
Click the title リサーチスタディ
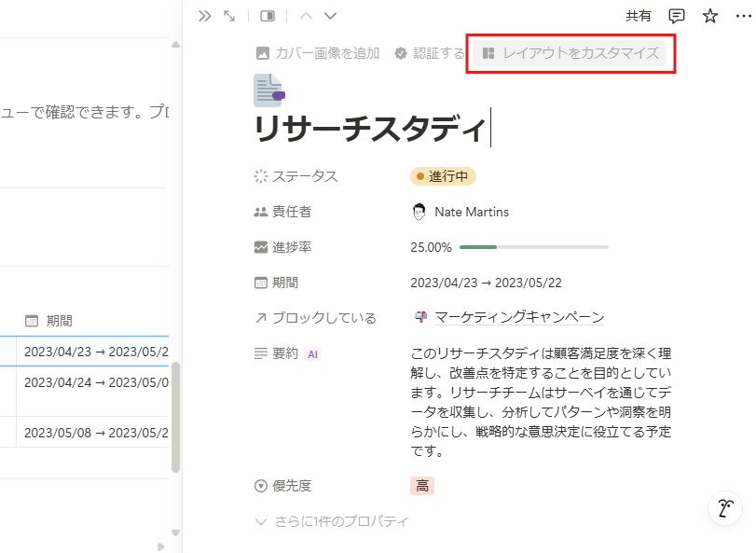[370, 129]
